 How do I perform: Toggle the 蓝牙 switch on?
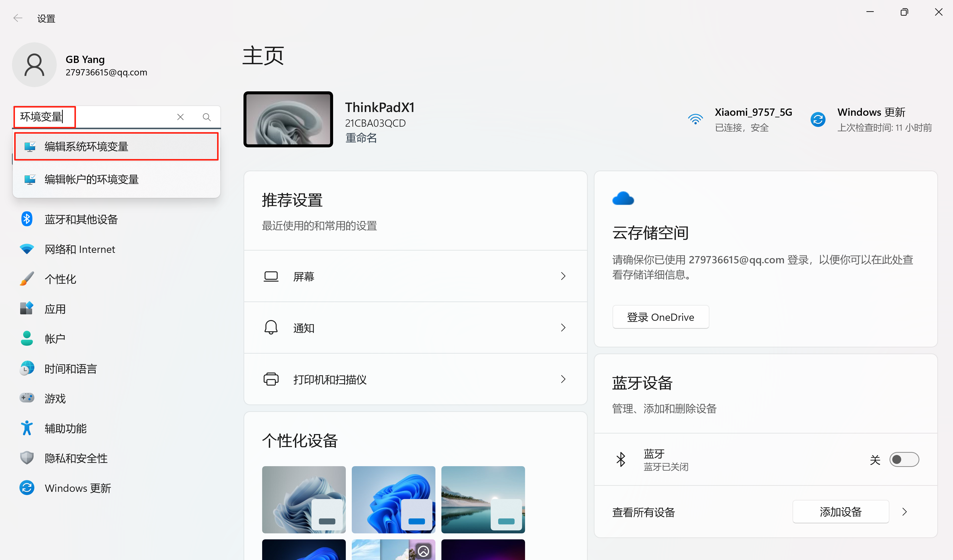[904, 459]
